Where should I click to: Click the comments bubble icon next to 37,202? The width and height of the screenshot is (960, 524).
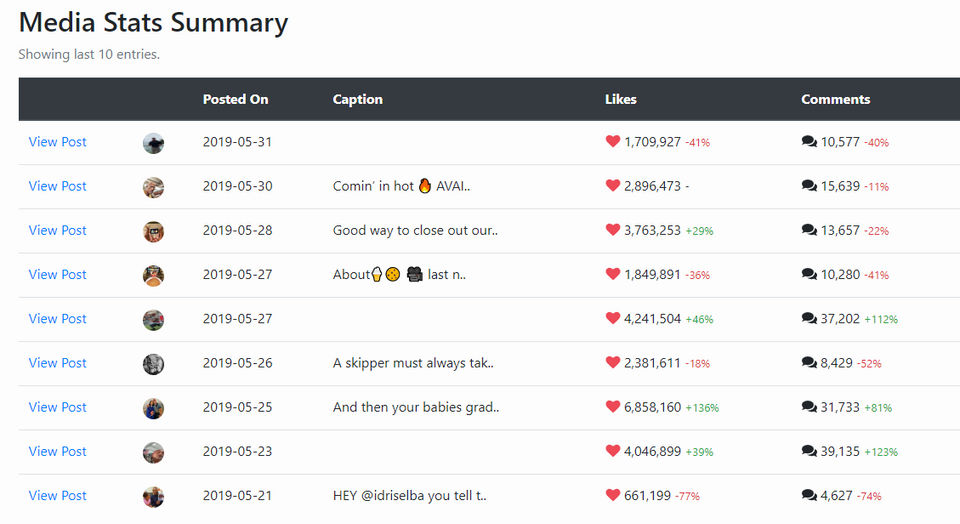[x=809, y=319]
